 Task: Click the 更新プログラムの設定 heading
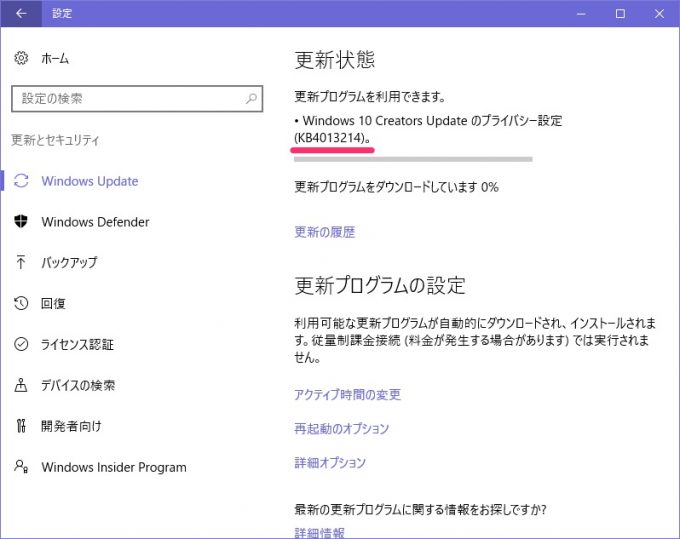pyautogui.click(x=380, y=285)
